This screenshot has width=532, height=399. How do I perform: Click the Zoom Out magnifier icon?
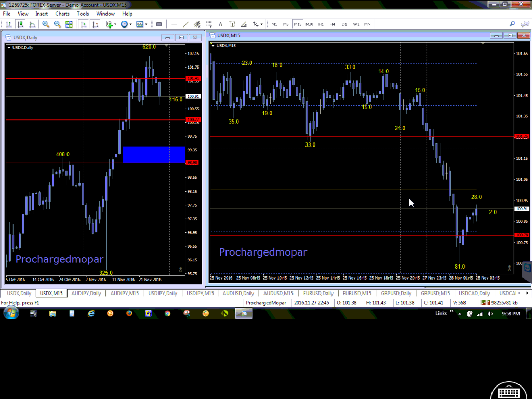[x=56, y=24]
